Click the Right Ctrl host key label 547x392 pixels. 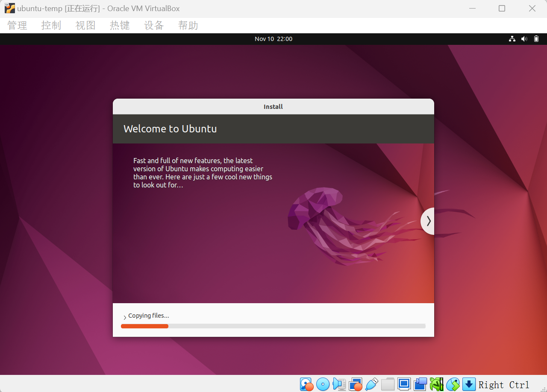click(504, 385)
